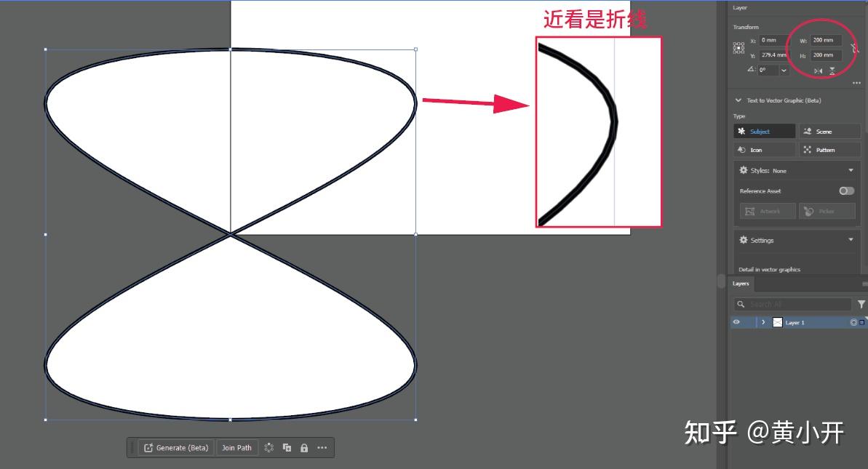Click the Picker reference button
The height and width of the screenshot is (469, 868).
coord(827,212)
